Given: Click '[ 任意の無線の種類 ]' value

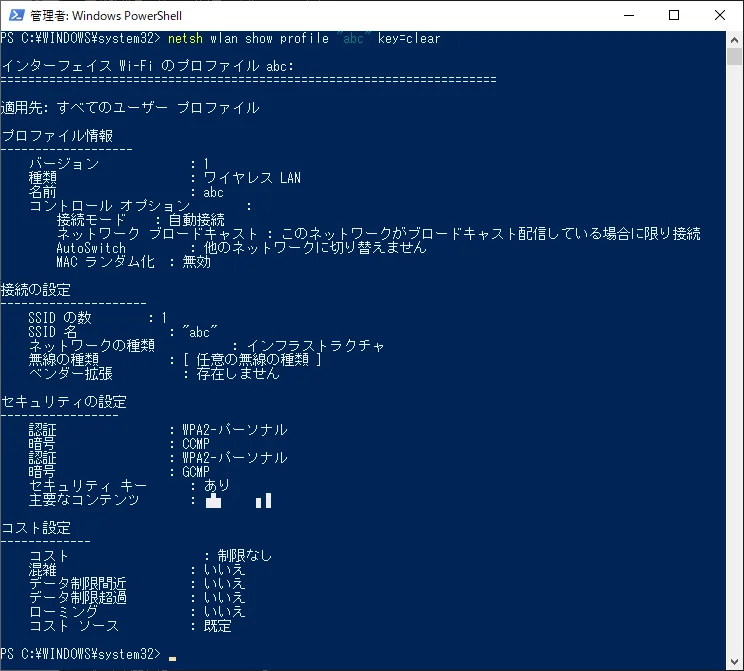Looking at the screenshot, I should click(x=252, y=360).
